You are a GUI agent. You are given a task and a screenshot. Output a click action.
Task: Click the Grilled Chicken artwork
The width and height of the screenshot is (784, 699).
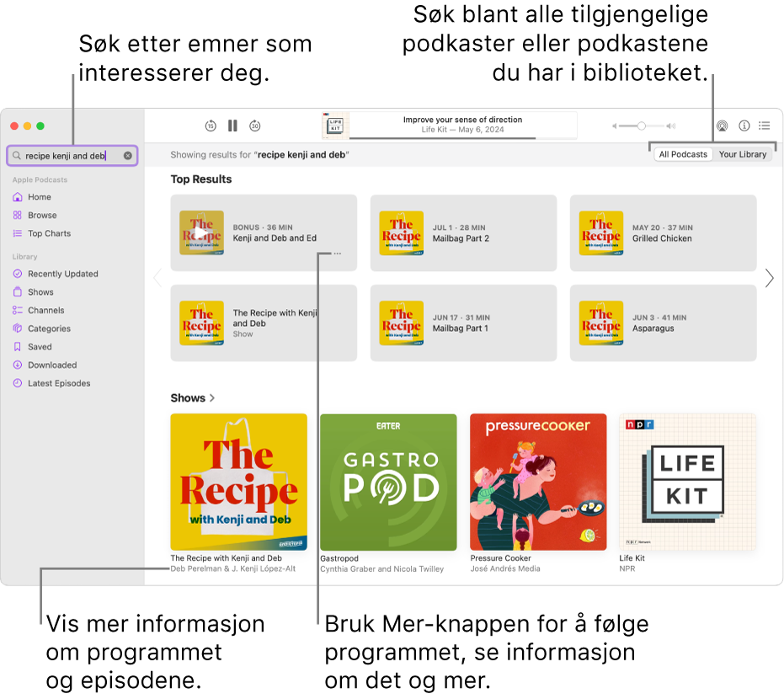click(x=601, y=233)
